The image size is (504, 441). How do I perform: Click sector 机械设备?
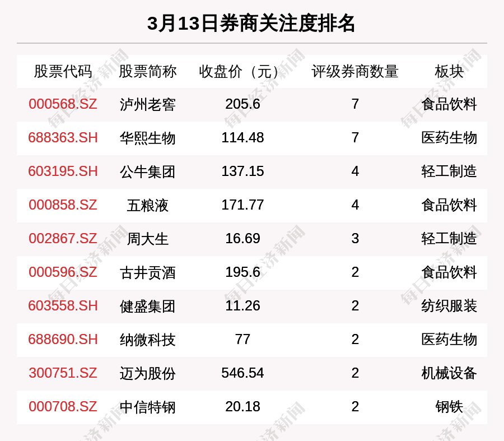point(449,373)
